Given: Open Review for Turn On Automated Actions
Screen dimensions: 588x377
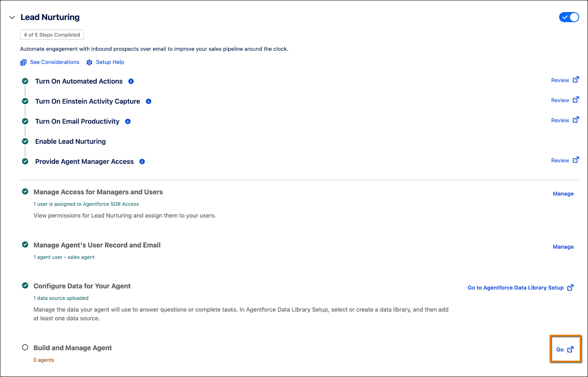Looking at the screenshot, I should tap(560, 80).
